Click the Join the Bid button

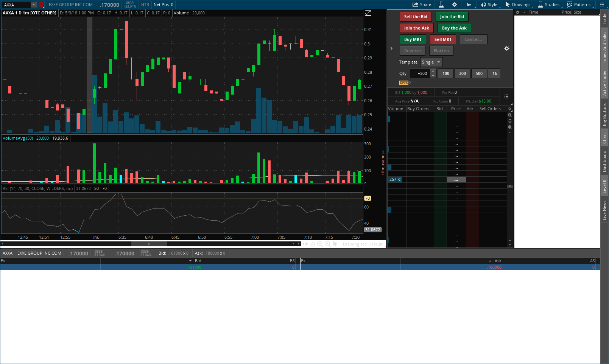(x=452, y=17)
